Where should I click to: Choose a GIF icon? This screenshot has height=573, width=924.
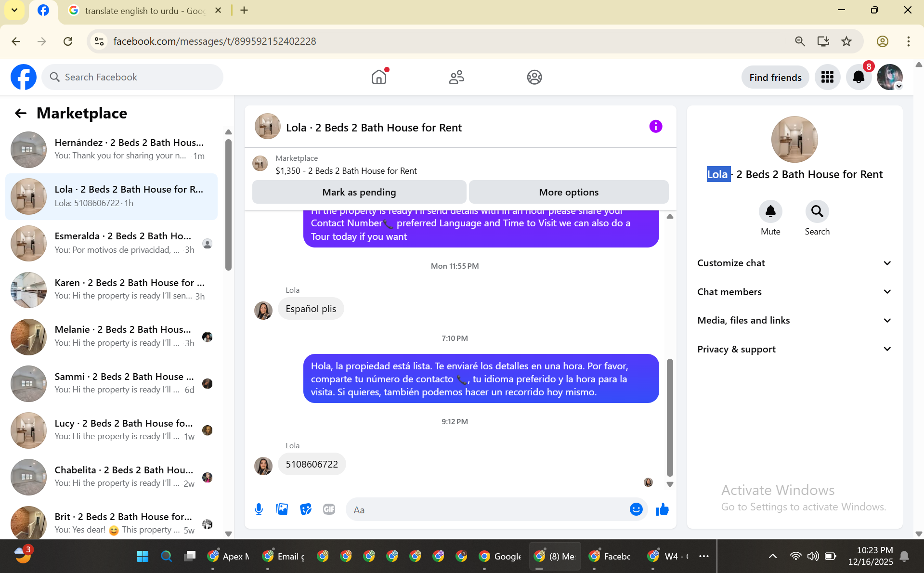pos(329,509)
